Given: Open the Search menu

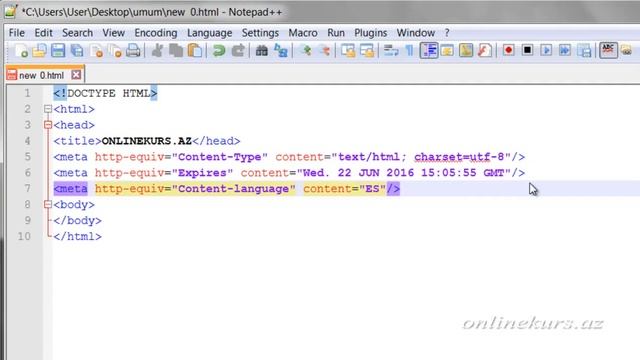Looking at the screenshot, I should [78, 33].
